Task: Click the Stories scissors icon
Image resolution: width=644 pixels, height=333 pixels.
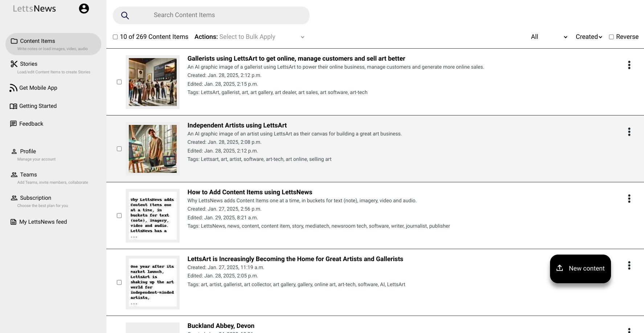Action: (14, 64)
